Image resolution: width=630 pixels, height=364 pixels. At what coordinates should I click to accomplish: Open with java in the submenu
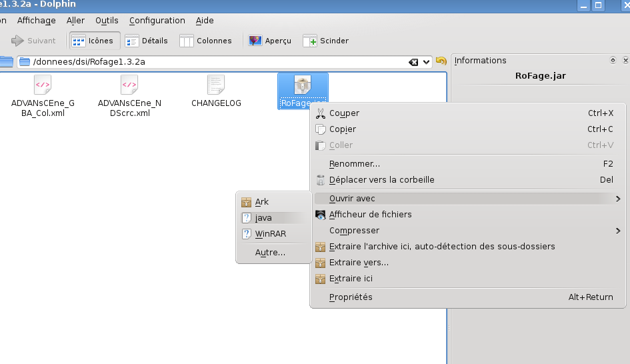click(263, 218)
